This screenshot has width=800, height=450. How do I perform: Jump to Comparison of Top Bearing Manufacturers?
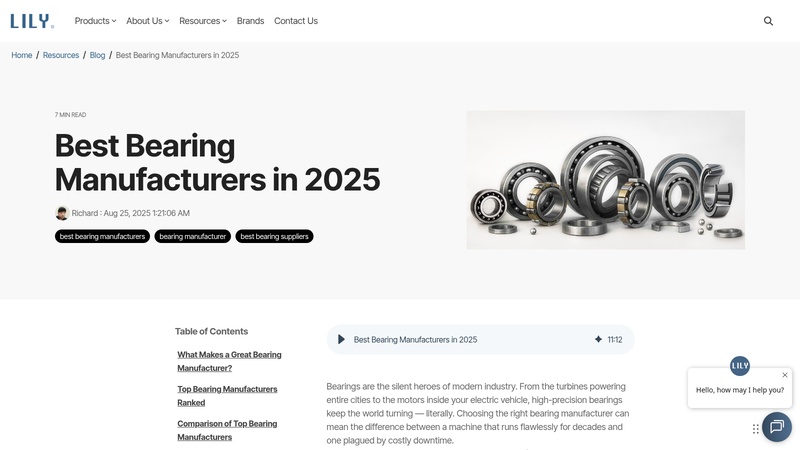[x=227, y=430]
